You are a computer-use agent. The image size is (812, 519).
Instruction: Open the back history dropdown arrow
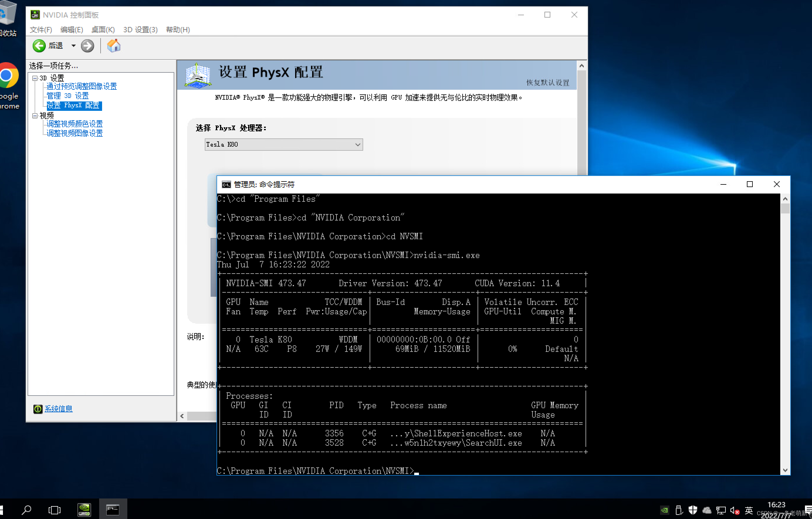[x=73, y=46]
